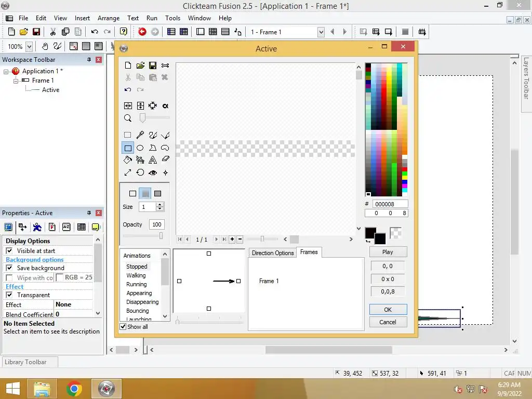
Task: Select the Eraser tool
Action: 165,159
